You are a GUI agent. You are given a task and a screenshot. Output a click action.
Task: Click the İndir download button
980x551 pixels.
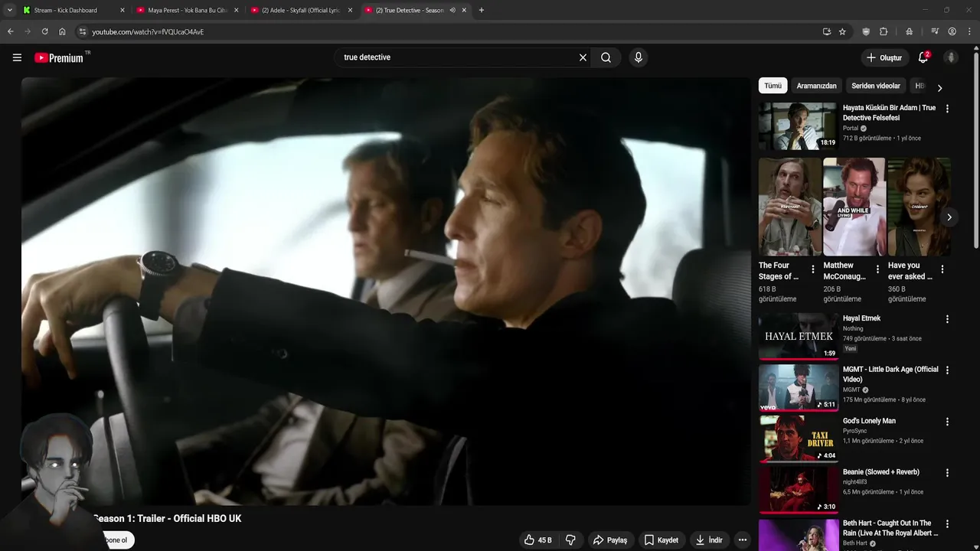708,540
